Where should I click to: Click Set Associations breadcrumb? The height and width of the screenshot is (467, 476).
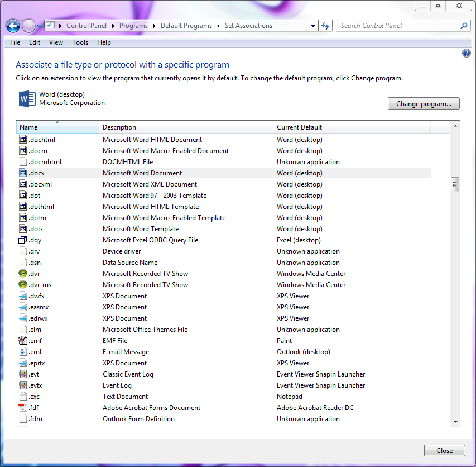point(249,26)
